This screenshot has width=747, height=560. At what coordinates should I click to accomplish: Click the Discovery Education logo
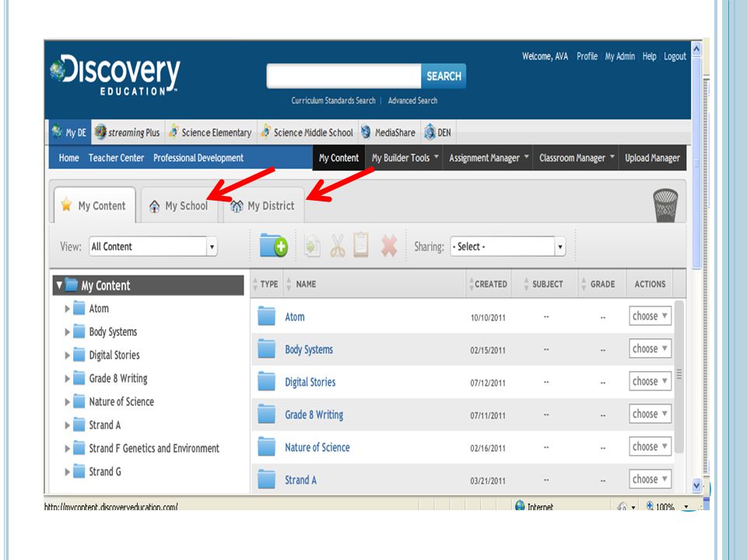(115, 75)
